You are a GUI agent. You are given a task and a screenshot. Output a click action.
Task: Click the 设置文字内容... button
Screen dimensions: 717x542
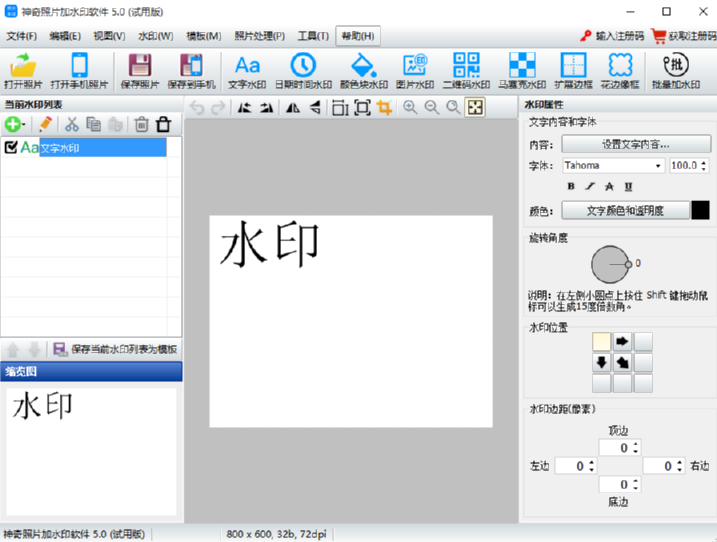[635, 145]
